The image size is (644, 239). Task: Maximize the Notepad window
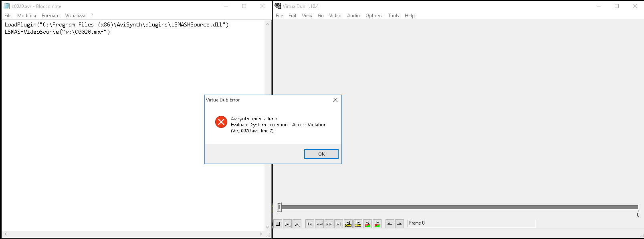[244, 6]
